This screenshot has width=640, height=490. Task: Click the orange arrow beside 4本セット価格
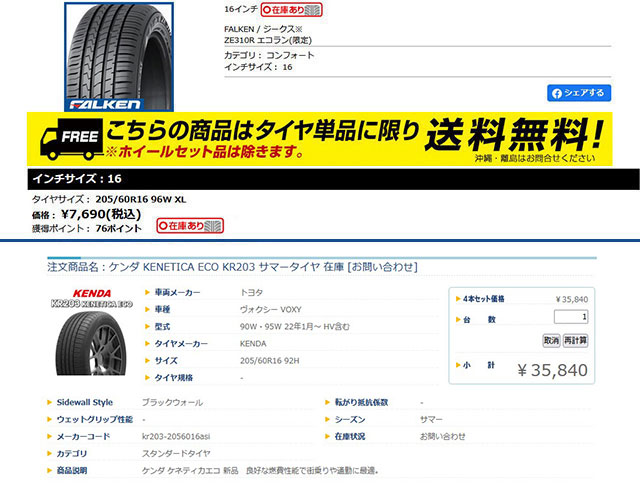pos(458,299)
